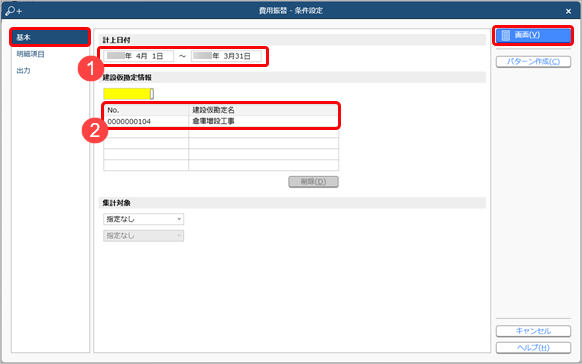Set start date field 4月 1日
This screenshot has height=364, width=582.
[138, 56]
